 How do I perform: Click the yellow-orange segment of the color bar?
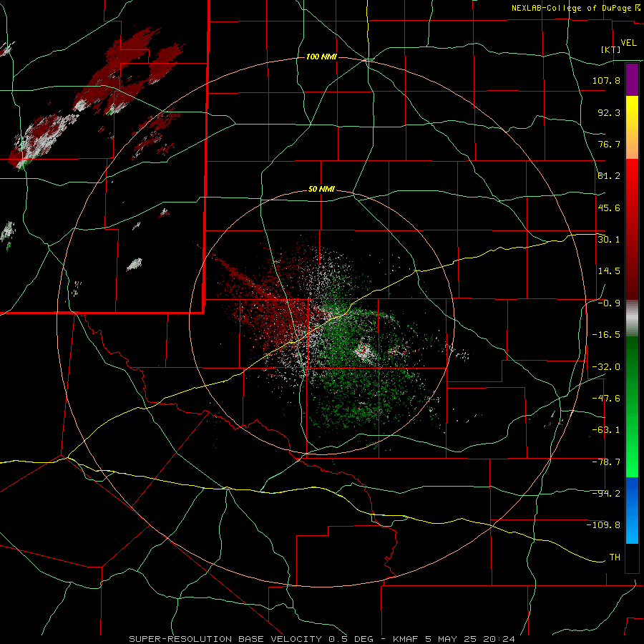(632, 127)
